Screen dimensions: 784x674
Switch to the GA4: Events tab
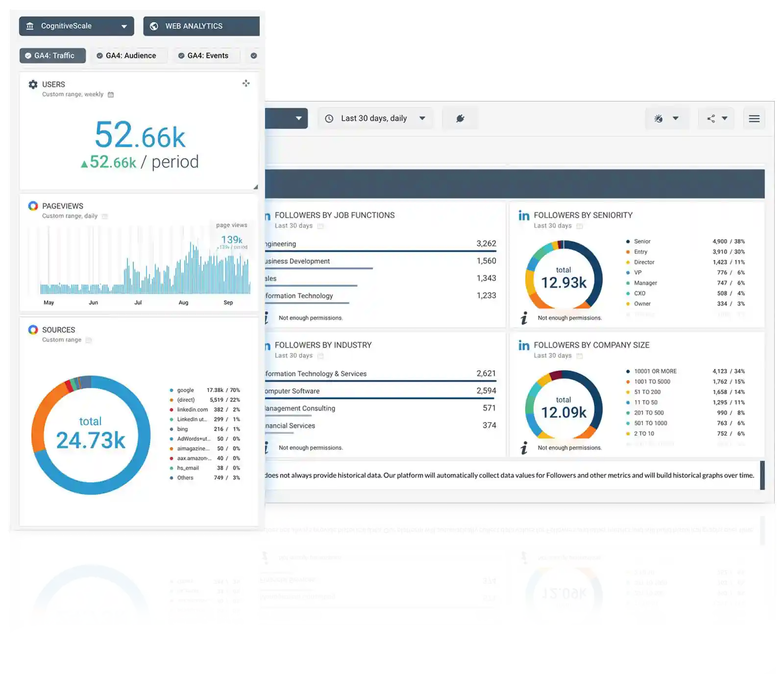click(x=206, y=55)
